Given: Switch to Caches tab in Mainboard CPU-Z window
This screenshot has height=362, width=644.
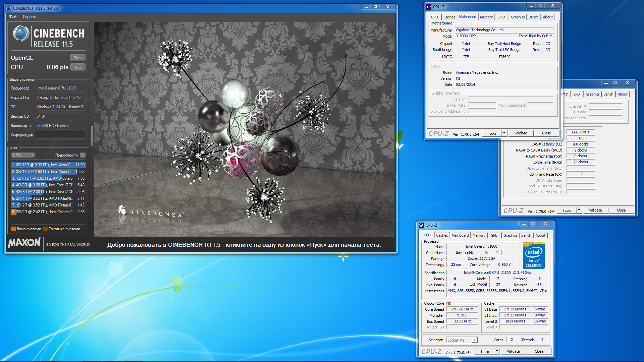Looking at the screenshot, I should pyautogui.click(x=449, y=17).
